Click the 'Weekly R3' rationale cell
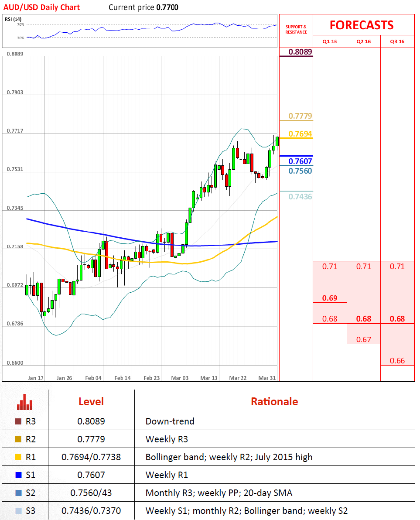 tap(167, 439)
